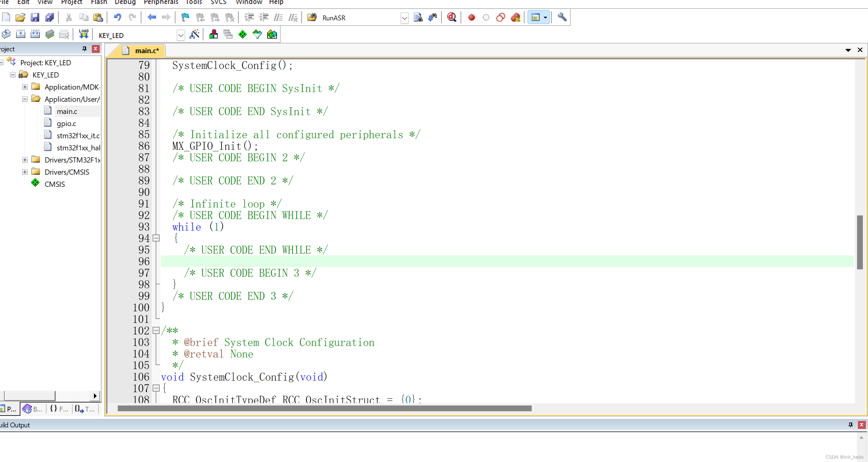This screenshot has width=868, height=462.
Task: Click the Save All icon
Action: tap(50, 17)
